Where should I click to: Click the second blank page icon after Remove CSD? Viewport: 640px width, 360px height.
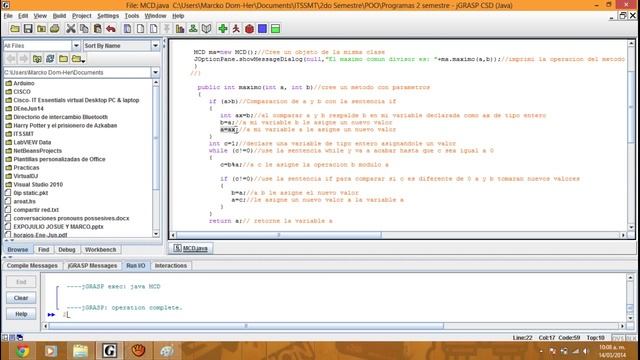coord(153,29)
